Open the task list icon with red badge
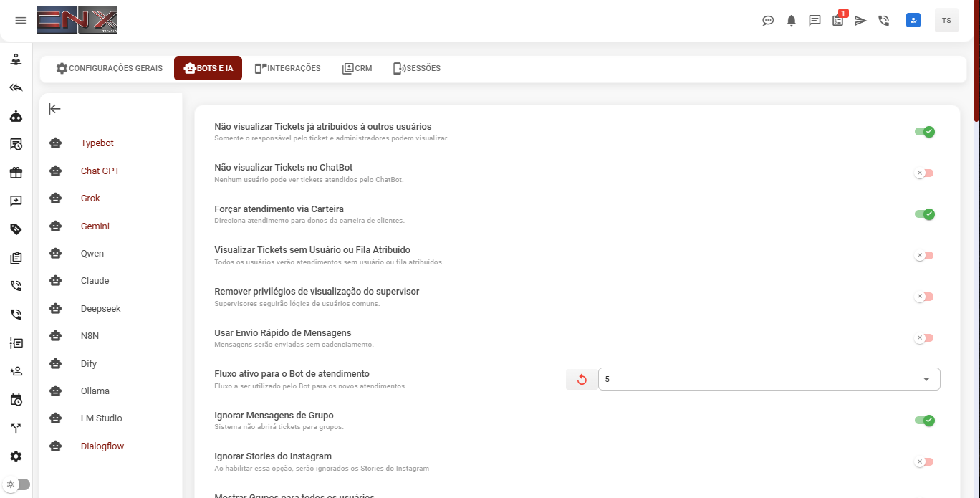This screenshot has width=980, height=498. point(837,21)
